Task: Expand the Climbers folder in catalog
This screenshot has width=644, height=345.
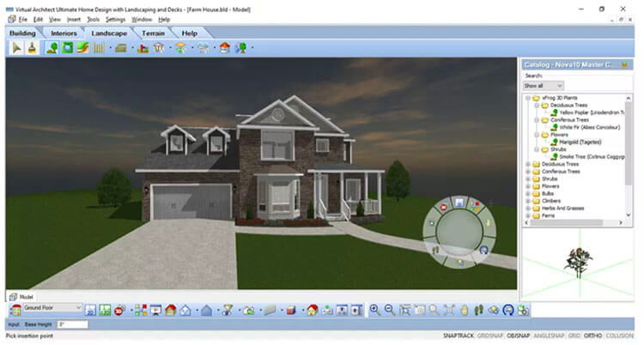Action: [x=527, y=201]
